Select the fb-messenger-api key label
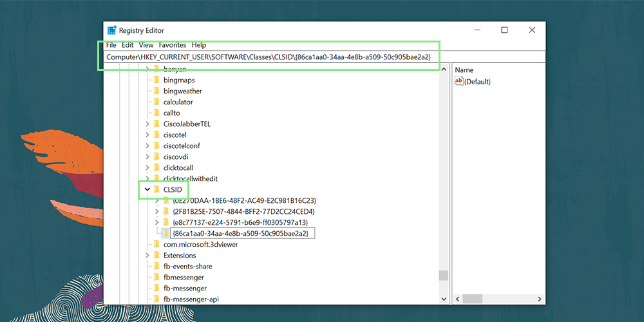This screenshot has height=322, width=644. (x=191, y=299)
